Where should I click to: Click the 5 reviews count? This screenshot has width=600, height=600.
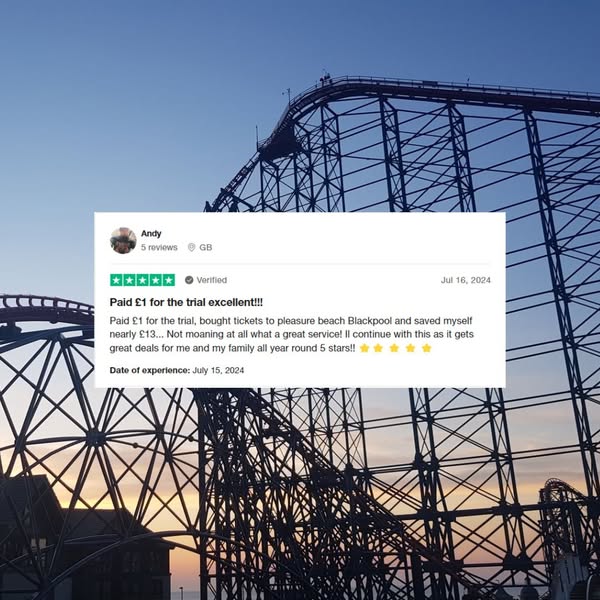click(x=159, y=247)
